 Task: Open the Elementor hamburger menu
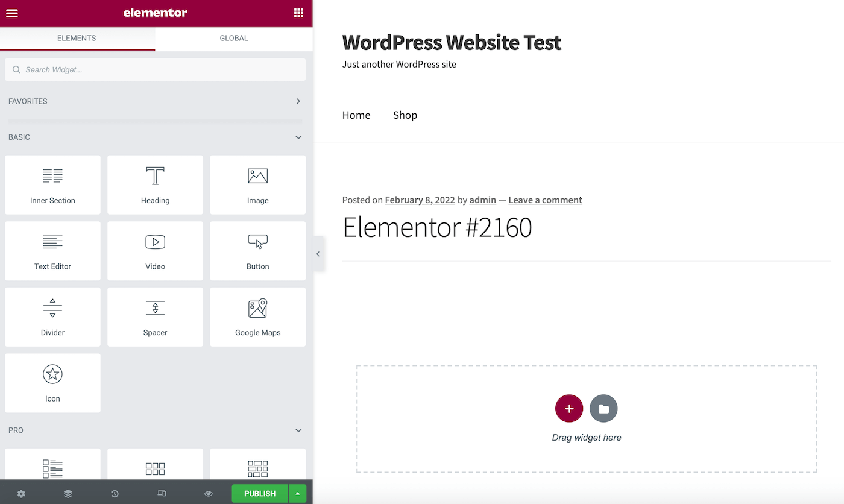12,13
